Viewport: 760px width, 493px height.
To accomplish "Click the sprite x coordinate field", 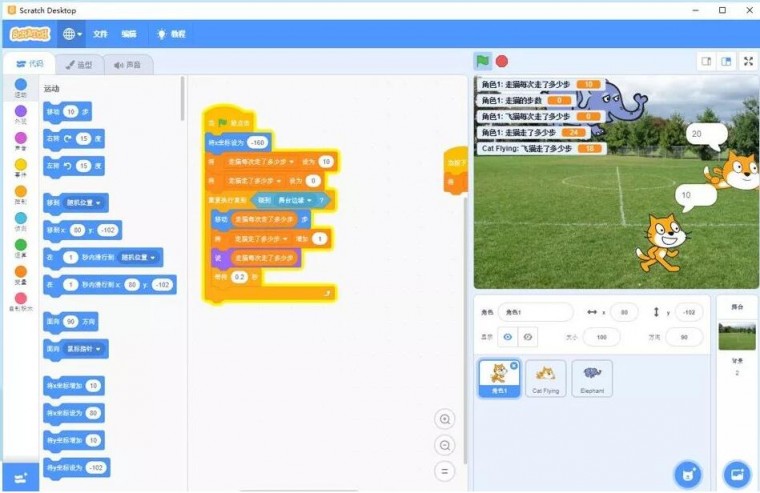I will pos(624,312).
